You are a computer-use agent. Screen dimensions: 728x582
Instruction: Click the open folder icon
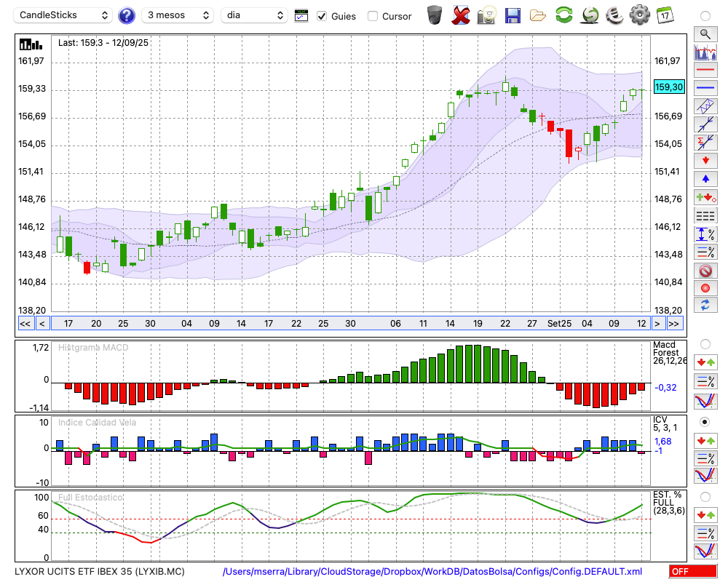[x=538, y=16]
